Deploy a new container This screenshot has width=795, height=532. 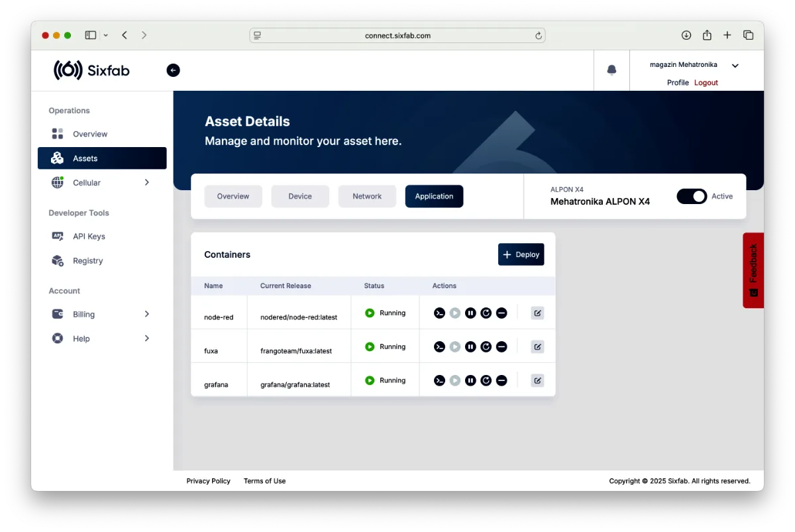pyautogui.click(x=521, y=254)
